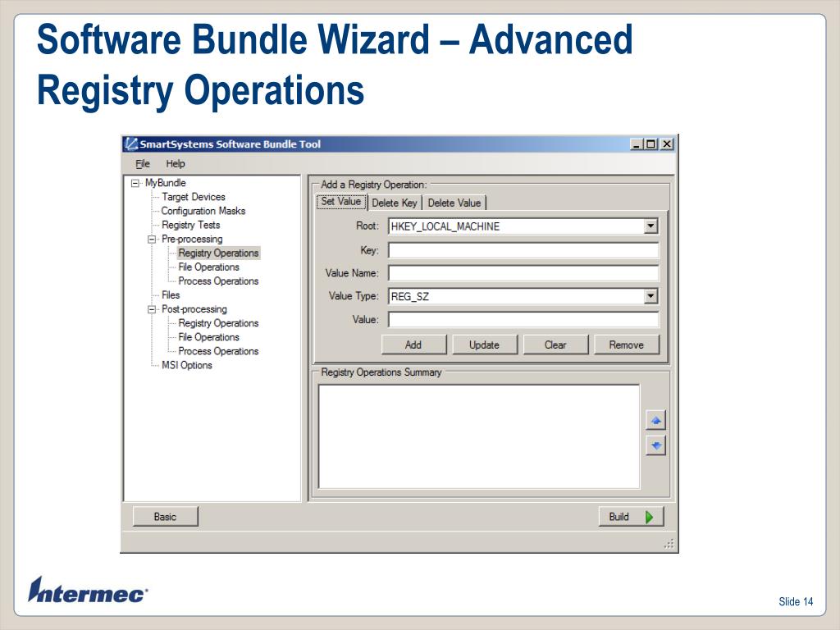Collapse the MyBundle tree node
Viewport: 840px width, 630px height.
pos(135,183)
